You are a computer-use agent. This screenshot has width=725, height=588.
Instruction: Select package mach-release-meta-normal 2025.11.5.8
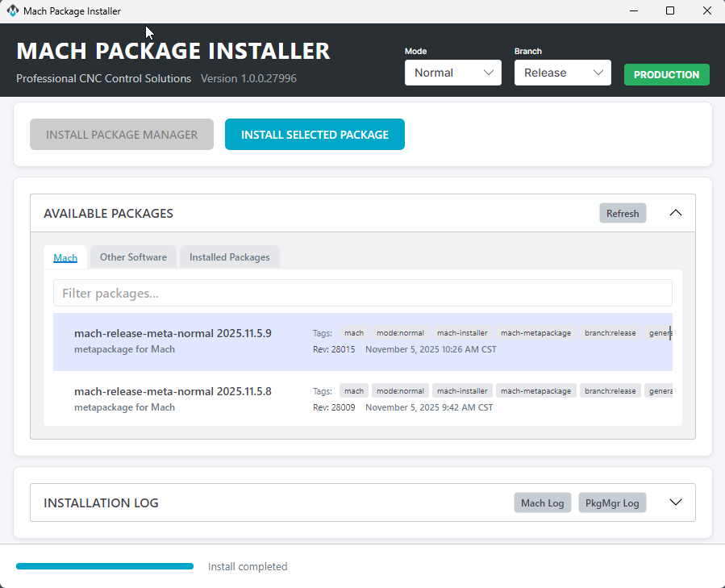coord(363,398)
